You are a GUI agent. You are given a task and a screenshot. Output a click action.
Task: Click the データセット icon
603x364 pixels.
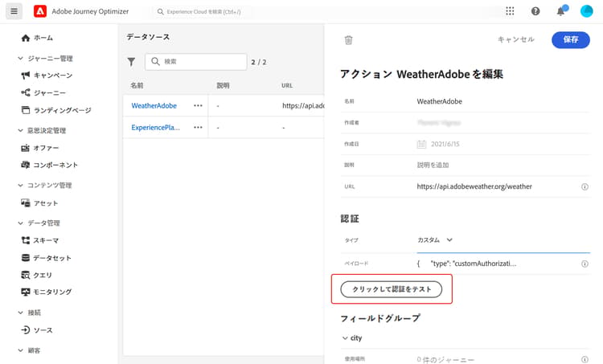click(26, 257)
